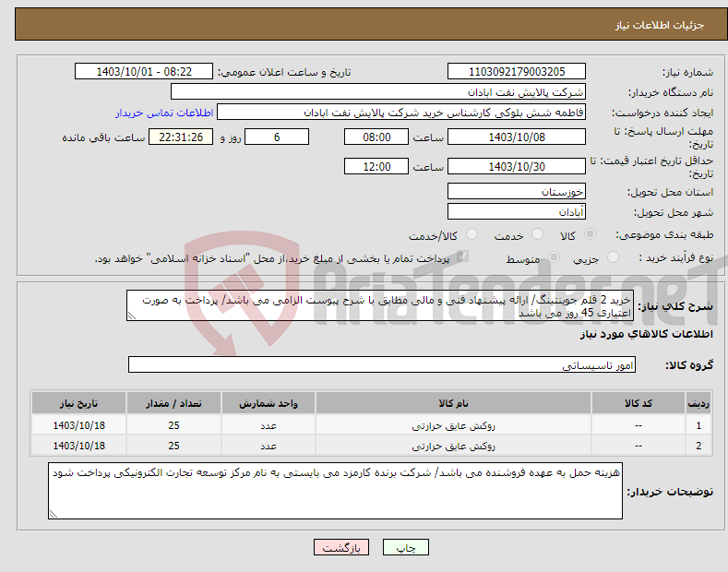Toggle the Islamic treasury payment checkbox
The width and height of the screenshot is (728, 572).
(x=462, y=256)
